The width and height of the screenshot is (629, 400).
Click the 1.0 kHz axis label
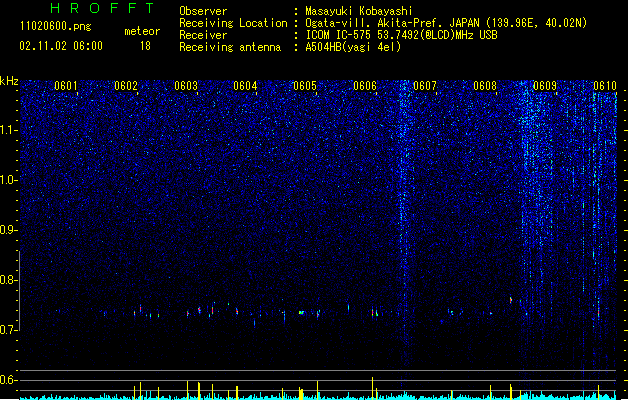click(x=9, y=180)
